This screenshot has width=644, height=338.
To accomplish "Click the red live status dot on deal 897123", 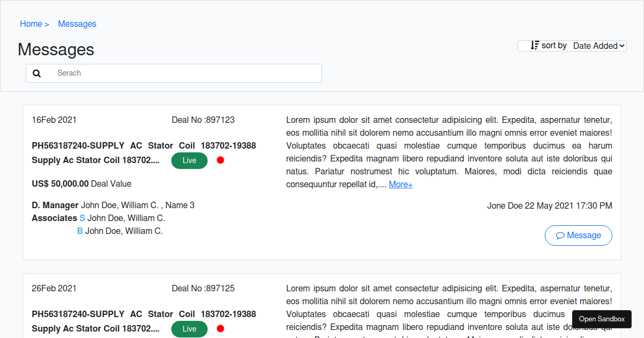I will [x=221, y=160].
